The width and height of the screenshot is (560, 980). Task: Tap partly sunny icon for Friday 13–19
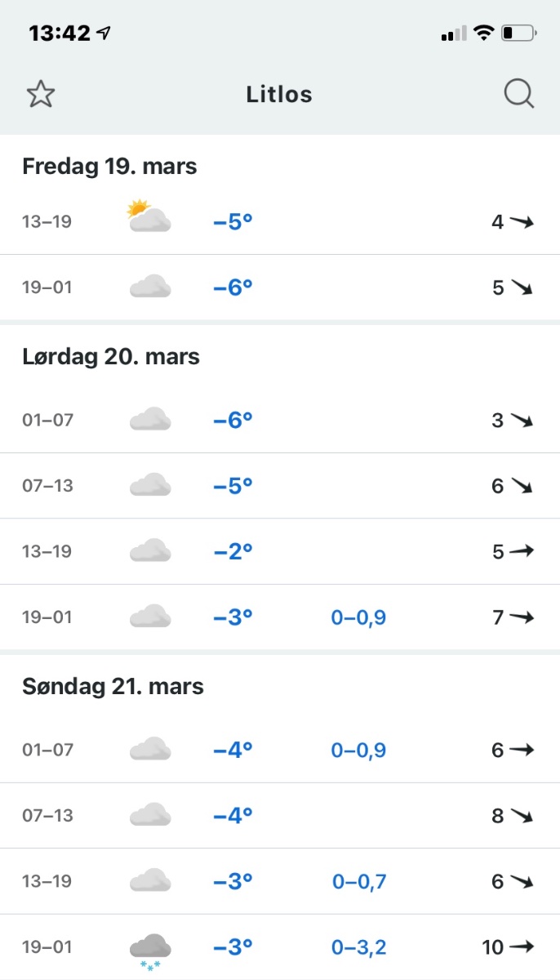pos(149,217)
